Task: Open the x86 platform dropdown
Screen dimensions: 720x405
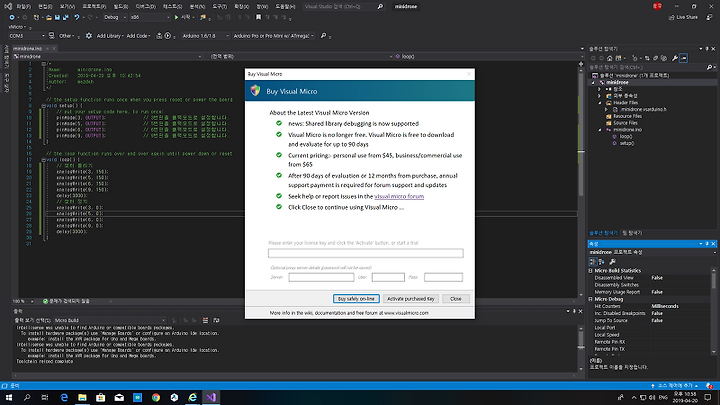Action: [150, 17]
